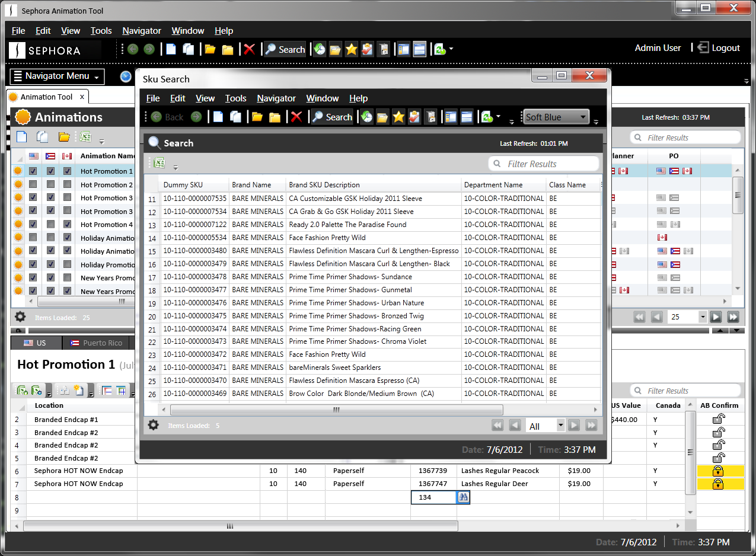This screenshot has height=556, width=756.
Task: Open the File menu in main window
Action: pos(18,31)
